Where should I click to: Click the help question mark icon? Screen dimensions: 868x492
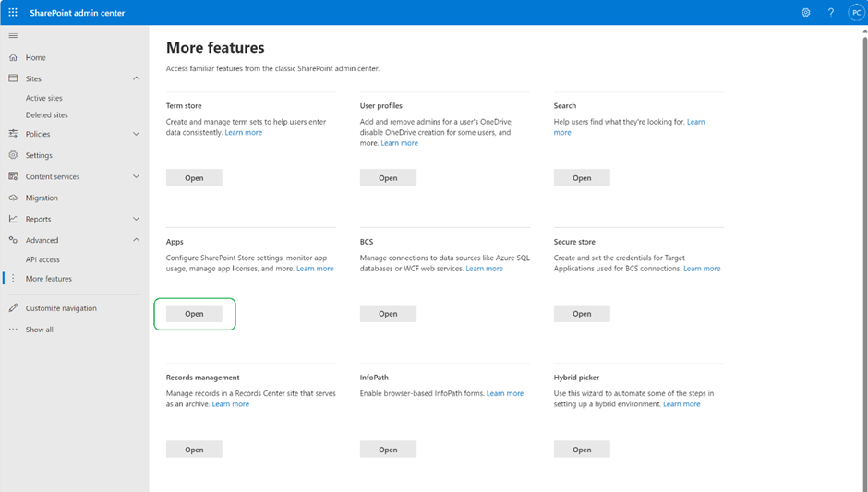(x=830, y=12)
